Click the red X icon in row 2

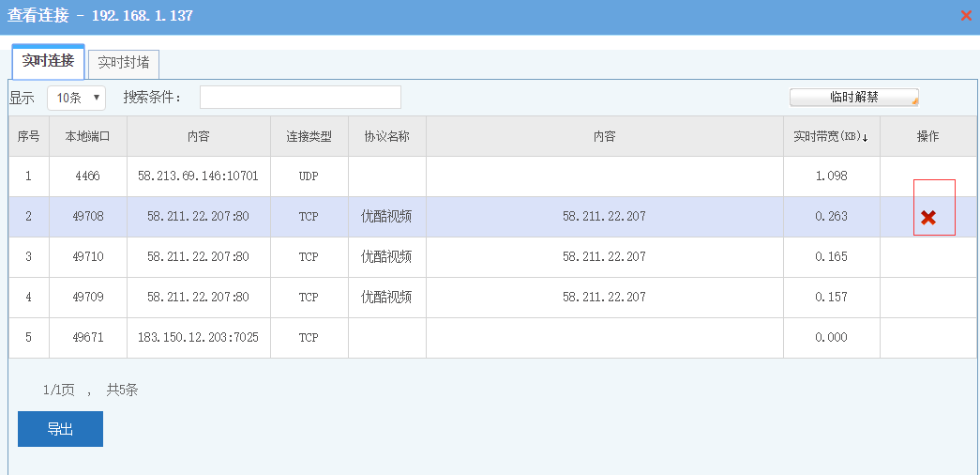(x=927, y=218)
